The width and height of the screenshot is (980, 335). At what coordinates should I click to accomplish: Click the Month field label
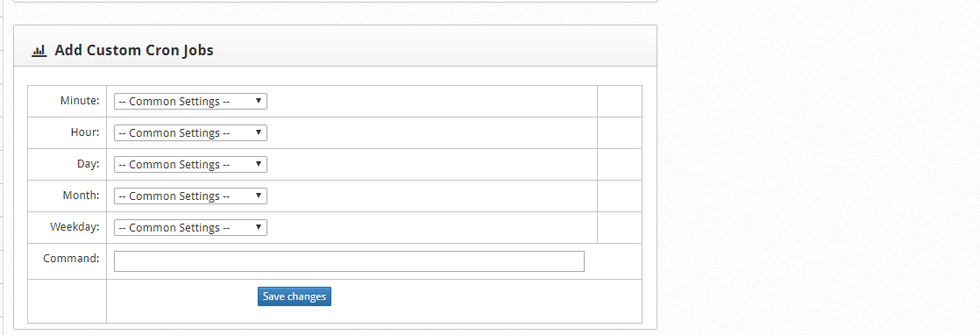tap(81, 195)
